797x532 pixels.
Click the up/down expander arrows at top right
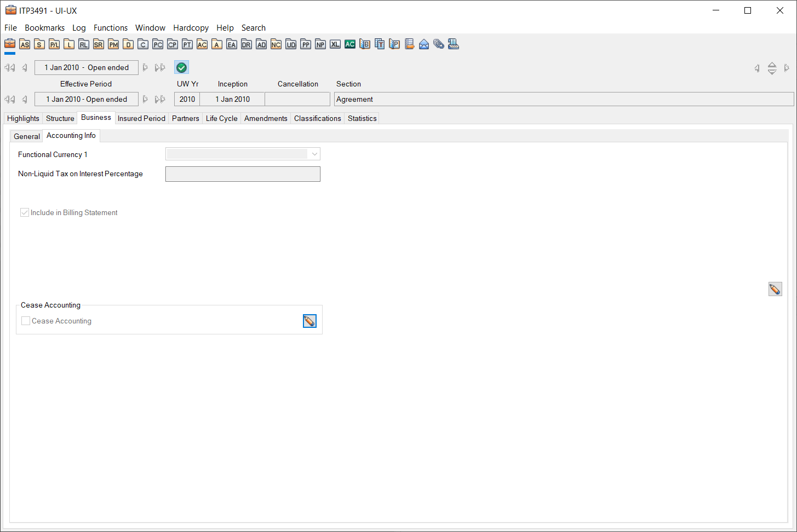click(772, 68)
